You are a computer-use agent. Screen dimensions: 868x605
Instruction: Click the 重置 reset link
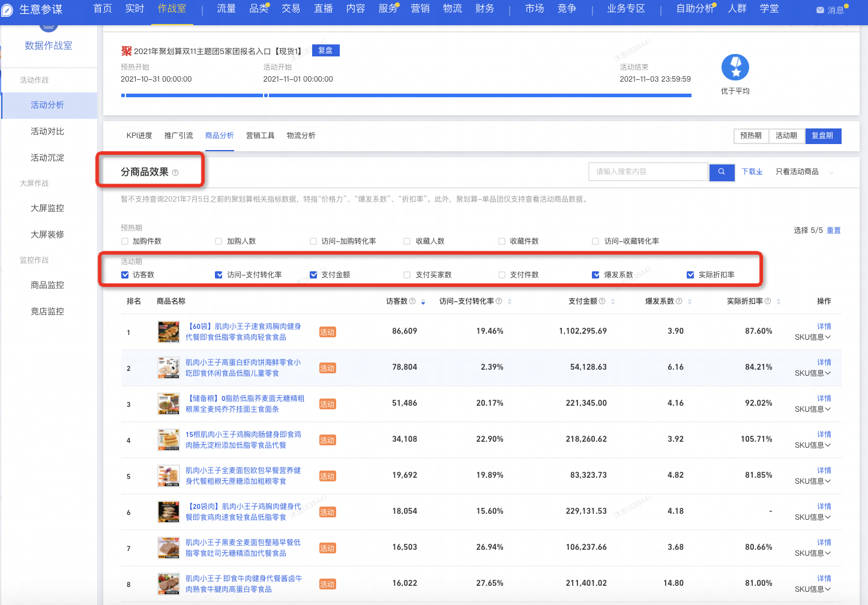834,230
